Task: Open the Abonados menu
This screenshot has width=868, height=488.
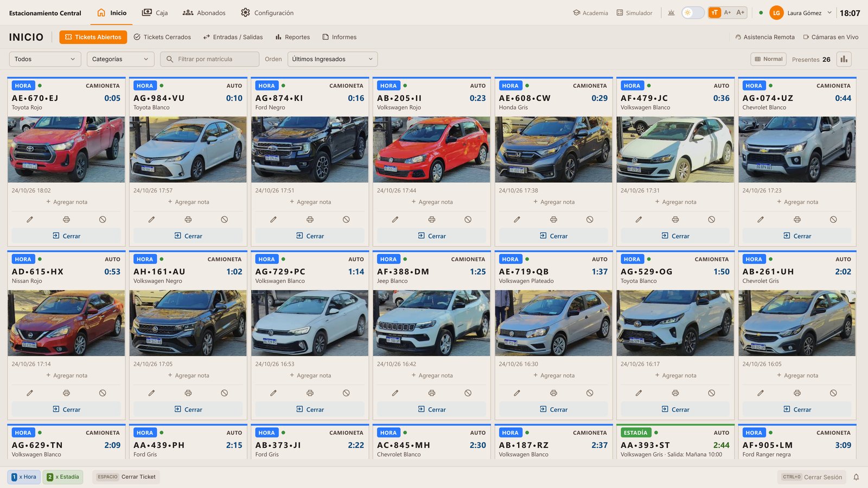Action: coord(204,13)
